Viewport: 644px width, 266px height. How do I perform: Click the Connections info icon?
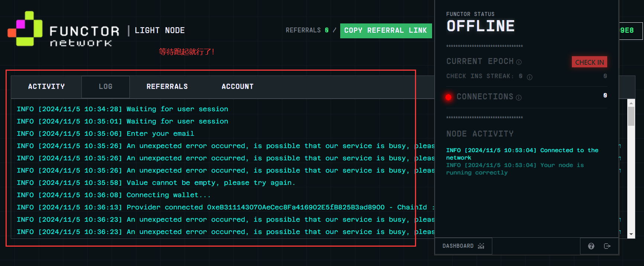[519, 97]
